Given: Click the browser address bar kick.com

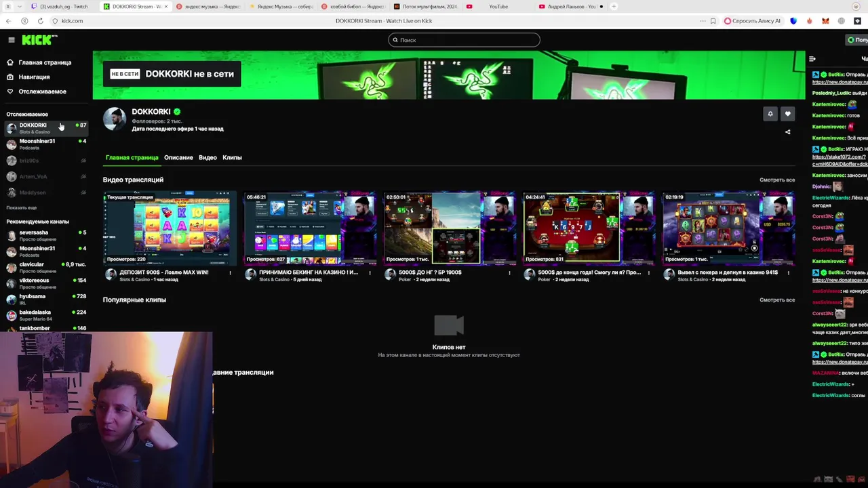Looking at the screenshot, I should pyautogui.click(x=72, y=21).
